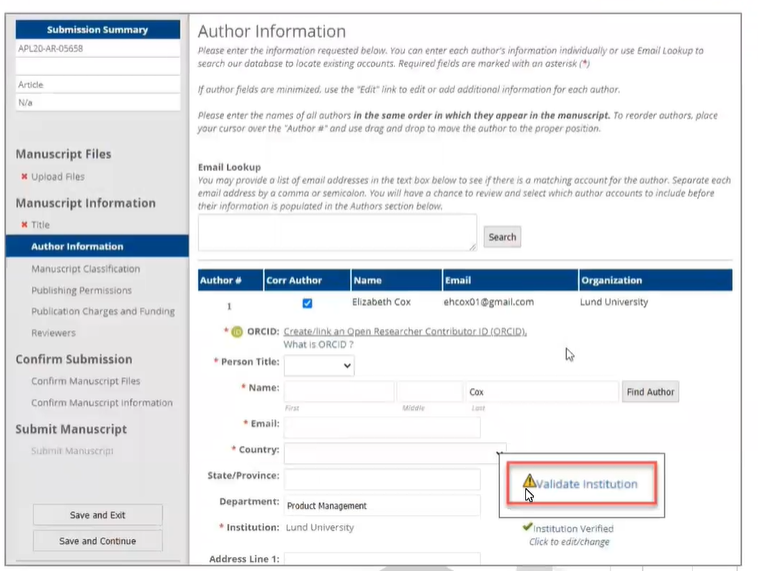Image resolution: width=758 pixels, height=571 pixels.
Task: Go to Confirm Manuscript Information
Action: pos(102,403)
